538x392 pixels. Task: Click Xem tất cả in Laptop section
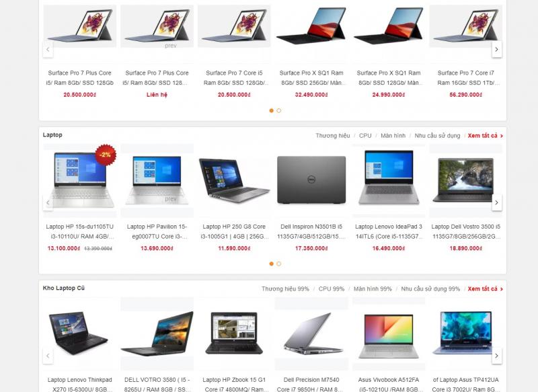(x=485, y=135)
